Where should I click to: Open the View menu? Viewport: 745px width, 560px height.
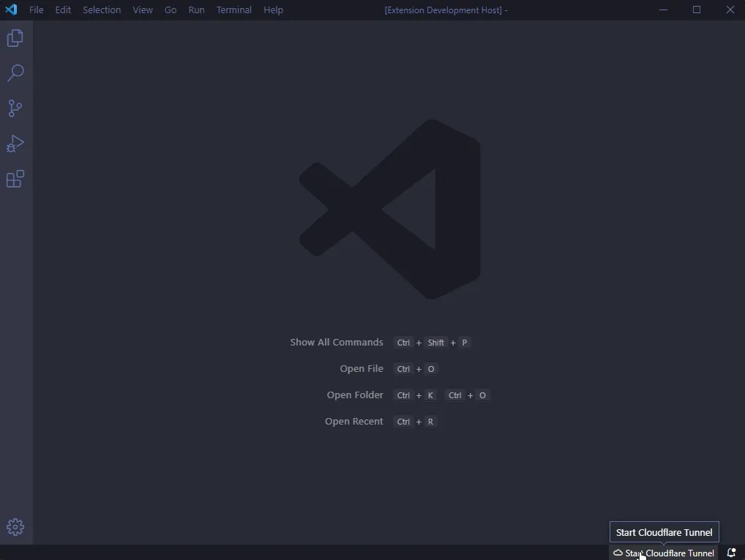[x=142, y=10]
